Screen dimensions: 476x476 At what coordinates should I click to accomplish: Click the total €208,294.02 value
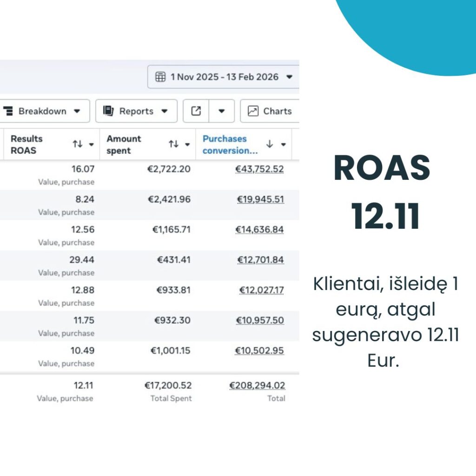pos(257,385)
